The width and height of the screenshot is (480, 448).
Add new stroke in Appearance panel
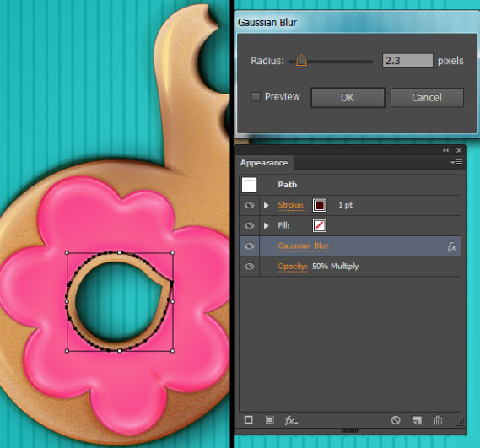249,420
